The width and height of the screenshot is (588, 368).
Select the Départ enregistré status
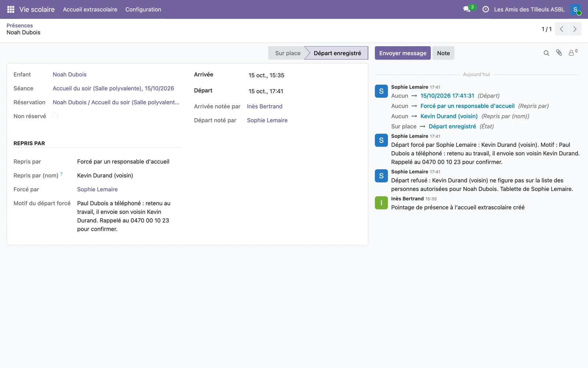coord(337,53)
